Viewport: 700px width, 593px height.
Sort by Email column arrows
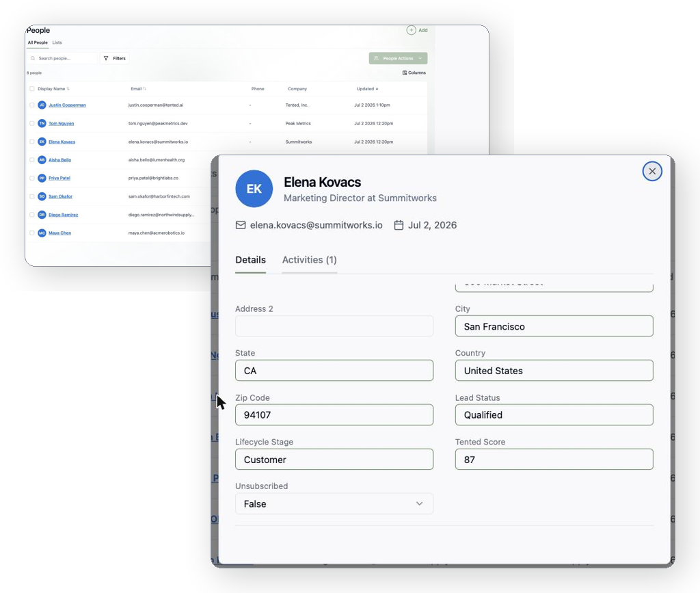coord(145,89)
